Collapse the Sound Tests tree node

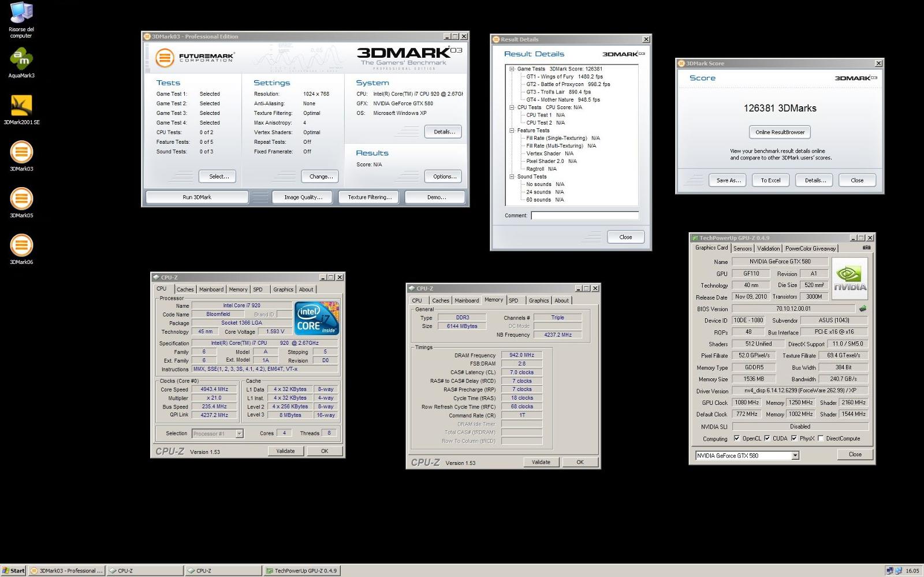(512, 177)
